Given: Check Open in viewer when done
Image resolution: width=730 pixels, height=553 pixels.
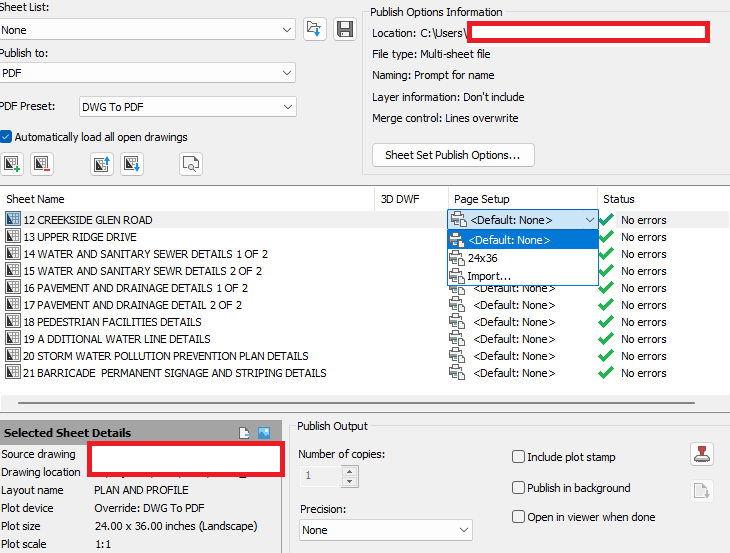Looking at the screenshot, I should (518, 517).
